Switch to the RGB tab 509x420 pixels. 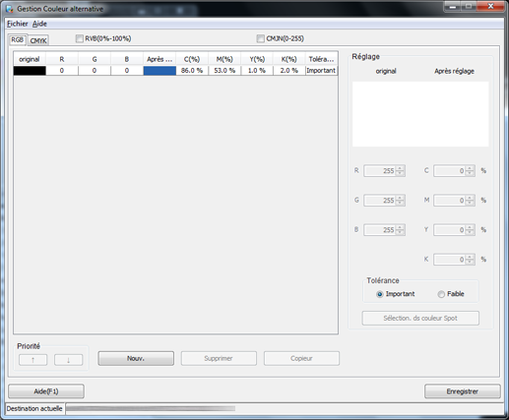click(18, 39)
